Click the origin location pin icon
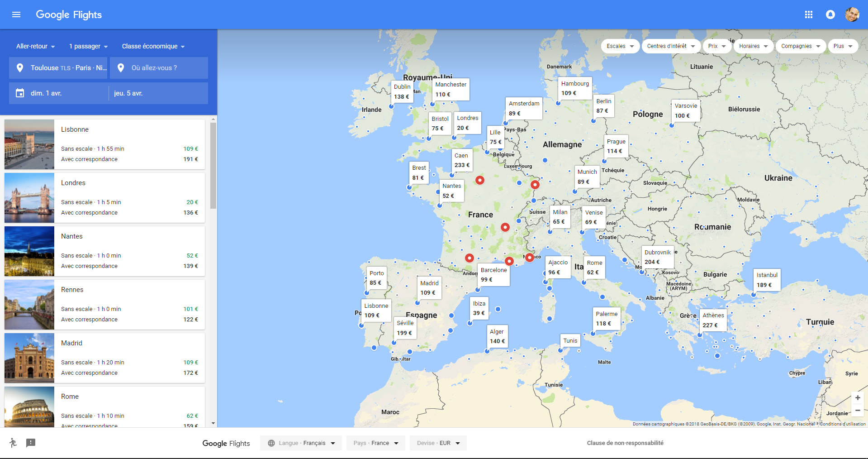The image size is (868, 459). [20, 68]
